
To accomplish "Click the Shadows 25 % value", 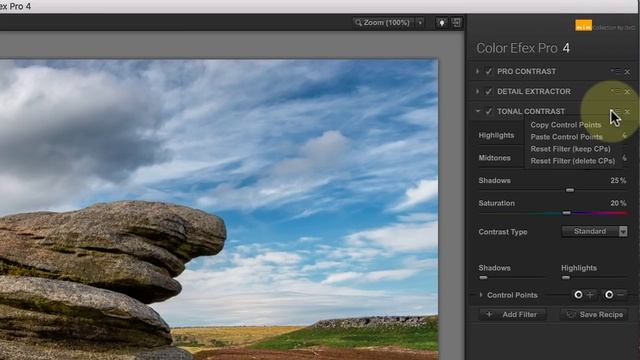I will point(618,180).
